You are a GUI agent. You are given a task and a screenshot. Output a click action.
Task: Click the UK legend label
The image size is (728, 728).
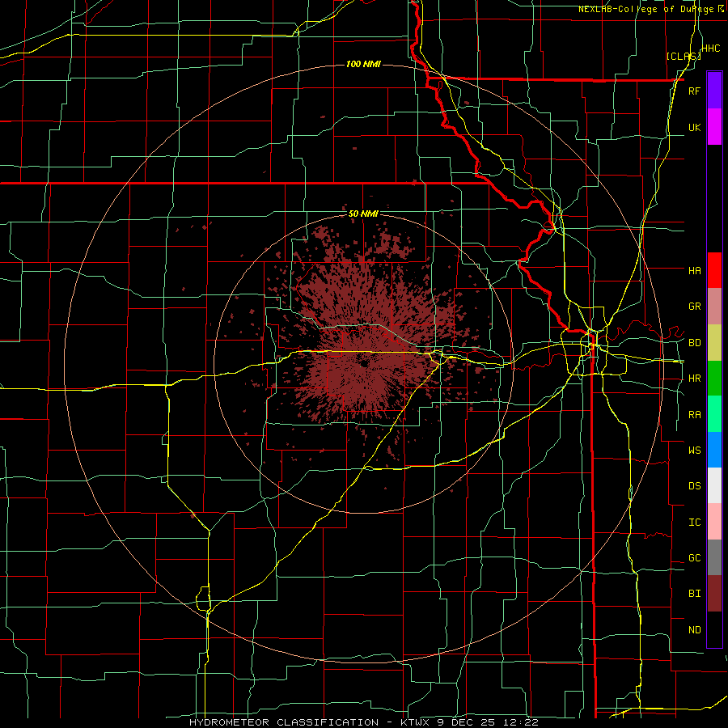[694, 128]
